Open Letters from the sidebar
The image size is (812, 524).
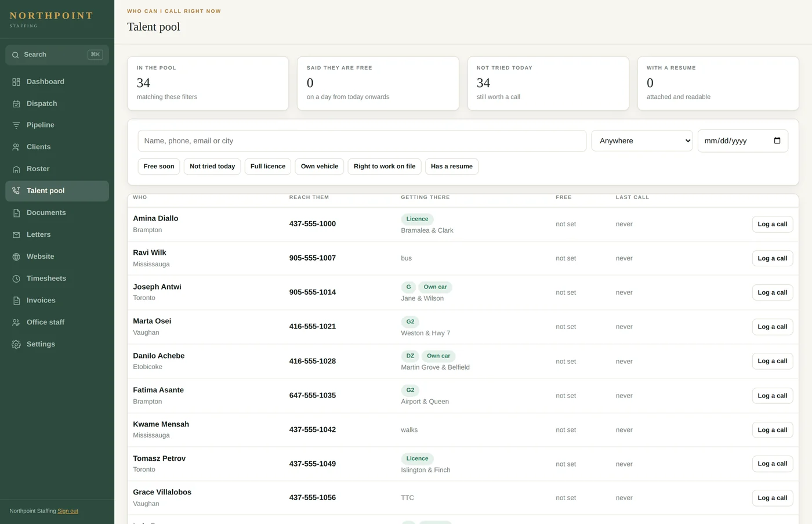[x=57, y=235]
